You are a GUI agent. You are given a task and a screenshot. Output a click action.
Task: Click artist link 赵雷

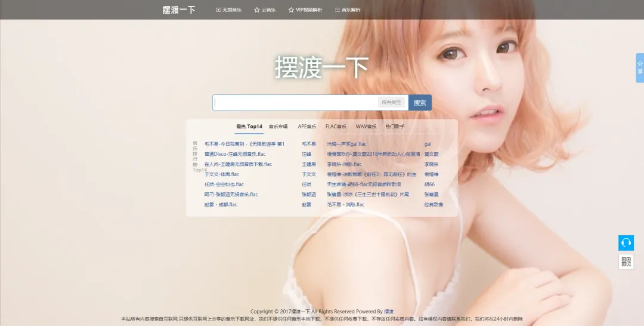(306, 204)
